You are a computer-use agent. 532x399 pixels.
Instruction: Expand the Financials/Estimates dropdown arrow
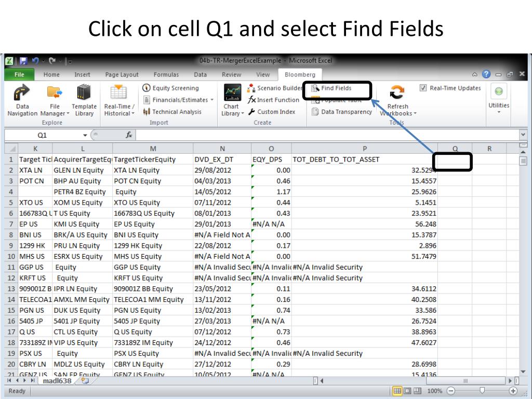point(212,100)
